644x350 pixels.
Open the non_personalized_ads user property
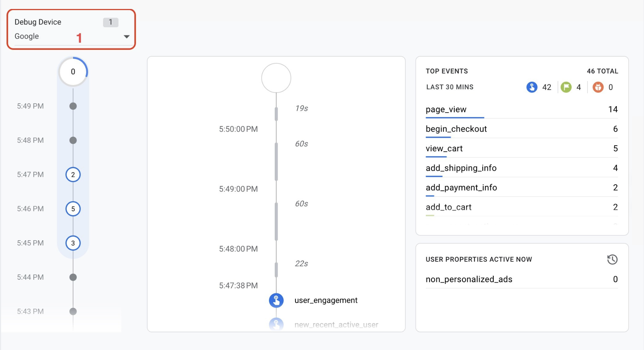coord(469,279)
